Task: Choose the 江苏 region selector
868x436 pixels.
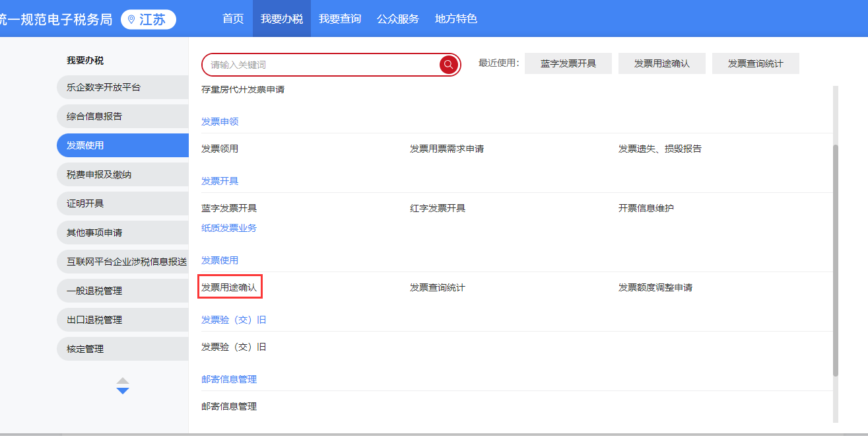Action: pyautogui.click(x=149, y=20)
